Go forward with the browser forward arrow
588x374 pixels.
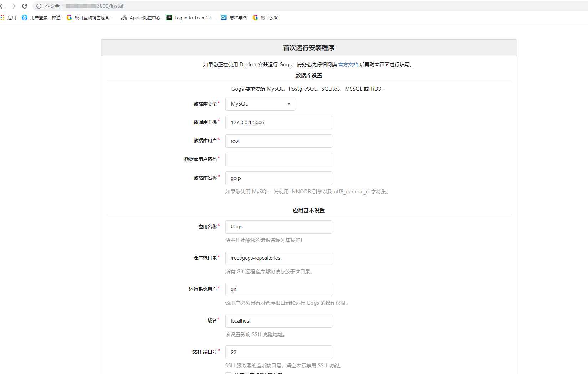[13, 6]
